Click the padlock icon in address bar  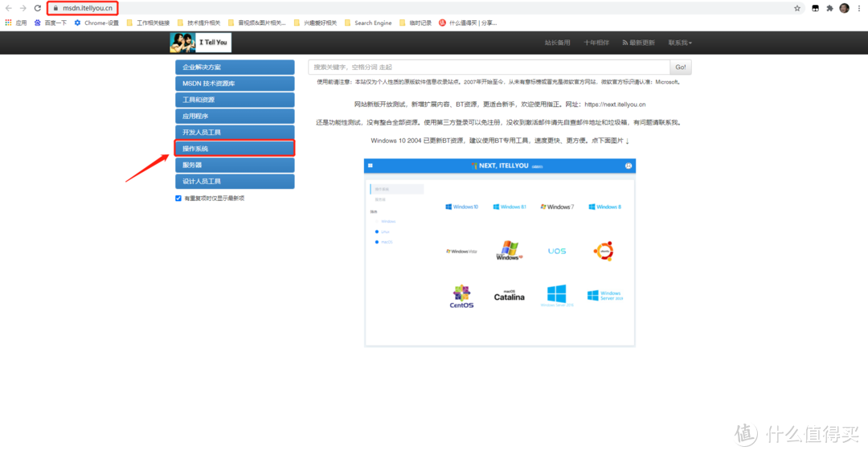[55, 8]
